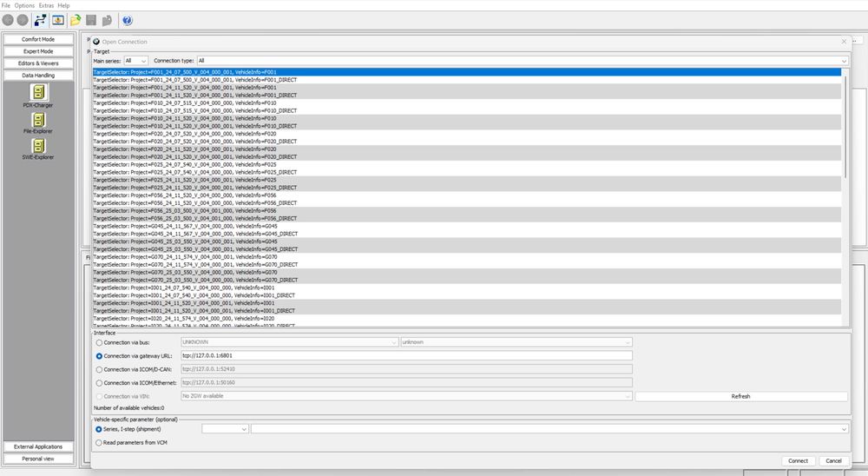Select F056_25_03_500 target with F056_DIRECT
868x476 pixels.
click(467, 218)
